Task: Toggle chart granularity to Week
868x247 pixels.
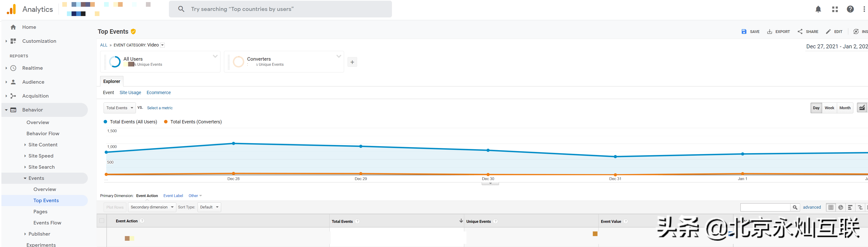Action: point(829,108)
